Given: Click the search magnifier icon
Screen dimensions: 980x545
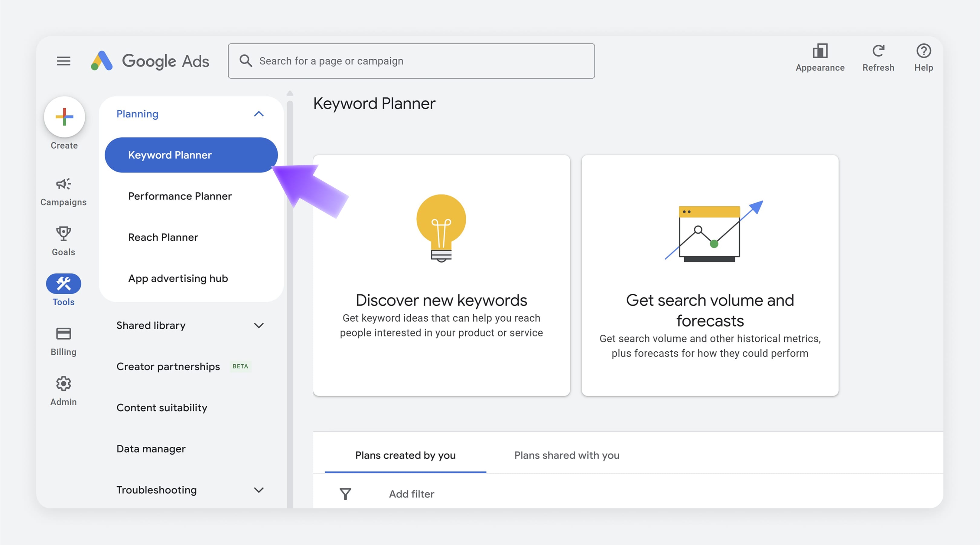Looking at the screenshot, I should (246, 61).
